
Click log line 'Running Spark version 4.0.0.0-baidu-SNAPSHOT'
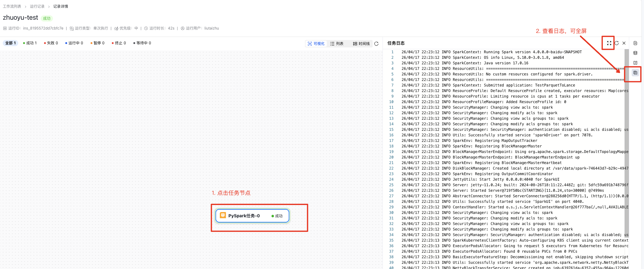point(492,52)
